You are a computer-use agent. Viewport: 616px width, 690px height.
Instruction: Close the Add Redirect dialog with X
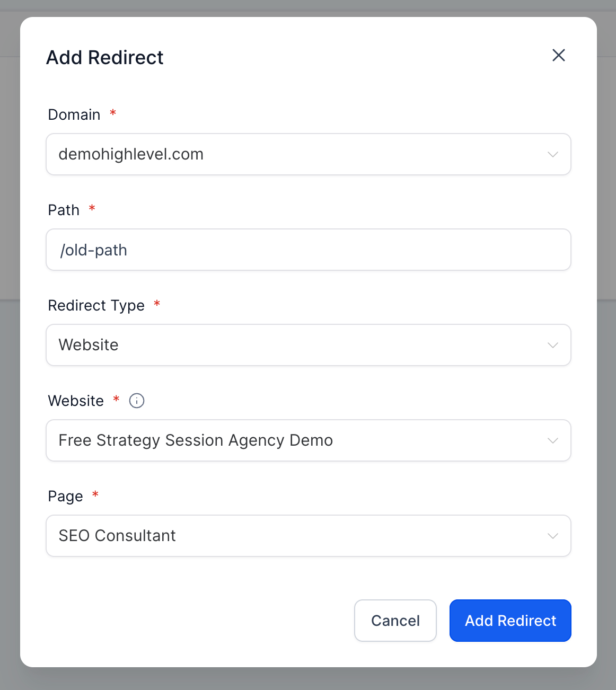point(558,55)
